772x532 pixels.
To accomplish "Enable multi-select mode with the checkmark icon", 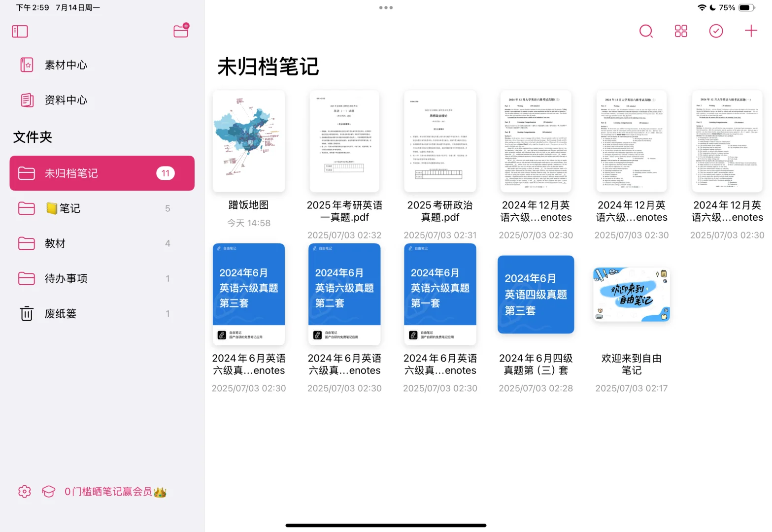I will (716, 31).
